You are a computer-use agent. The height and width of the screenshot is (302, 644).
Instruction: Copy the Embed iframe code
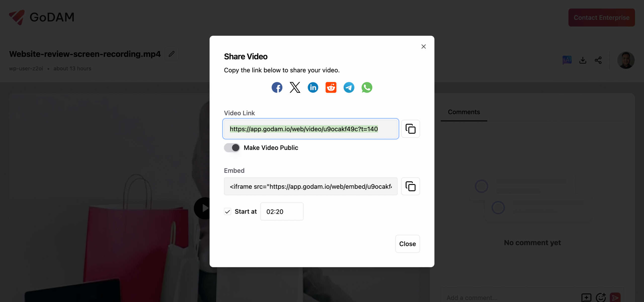tap(410, 186)
